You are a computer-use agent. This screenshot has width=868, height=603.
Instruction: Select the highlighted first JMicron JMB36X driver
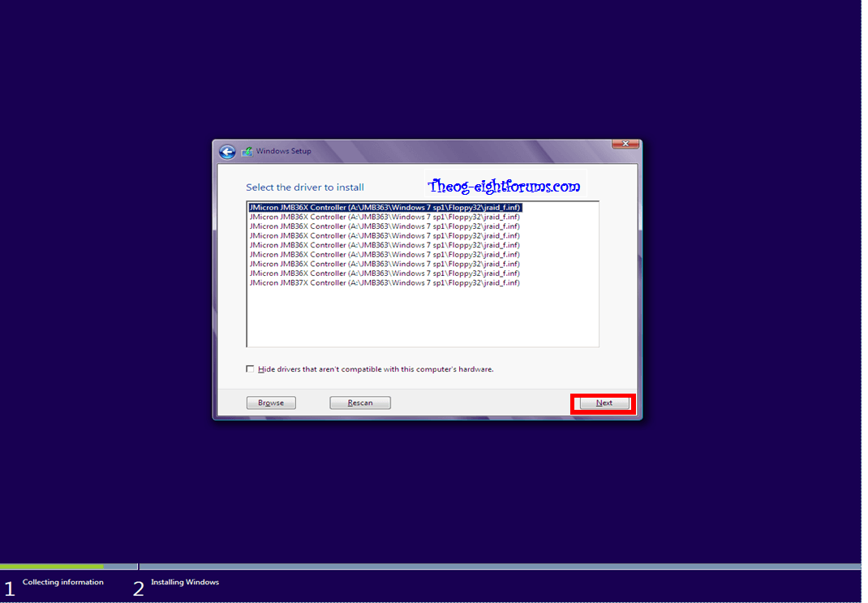coord(385,208)
